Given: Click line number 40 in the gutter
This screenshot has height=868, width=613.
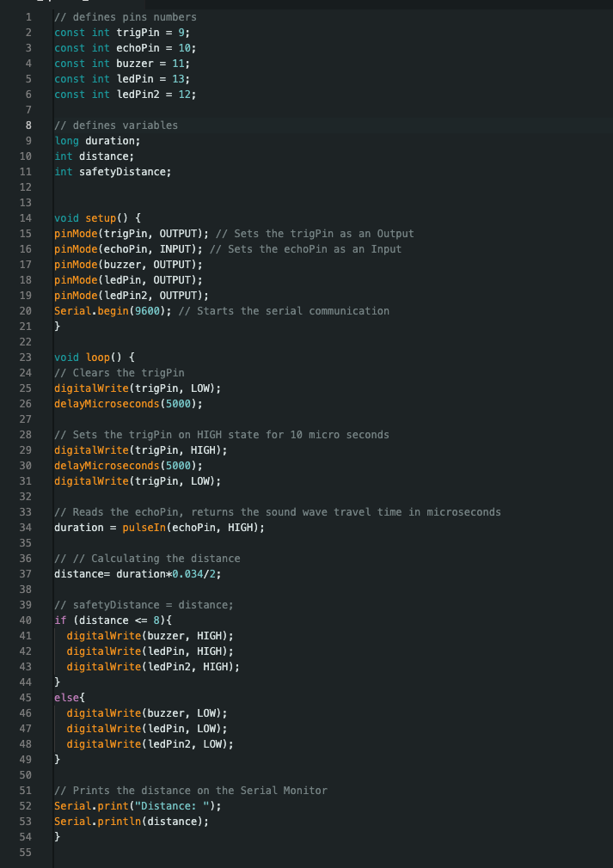Looking at the screenshot, I should (x=25, y=620).
